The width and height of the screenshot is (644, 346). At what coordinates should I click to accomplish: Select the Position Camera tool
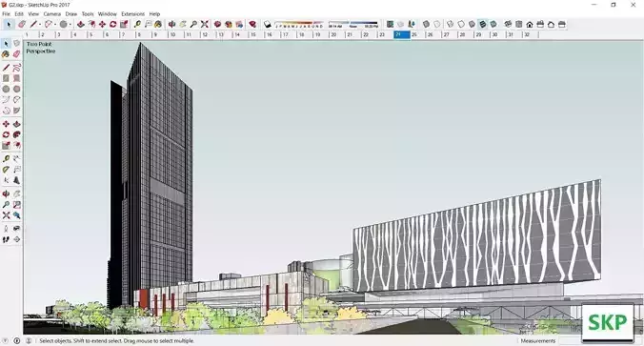point(6,229)
